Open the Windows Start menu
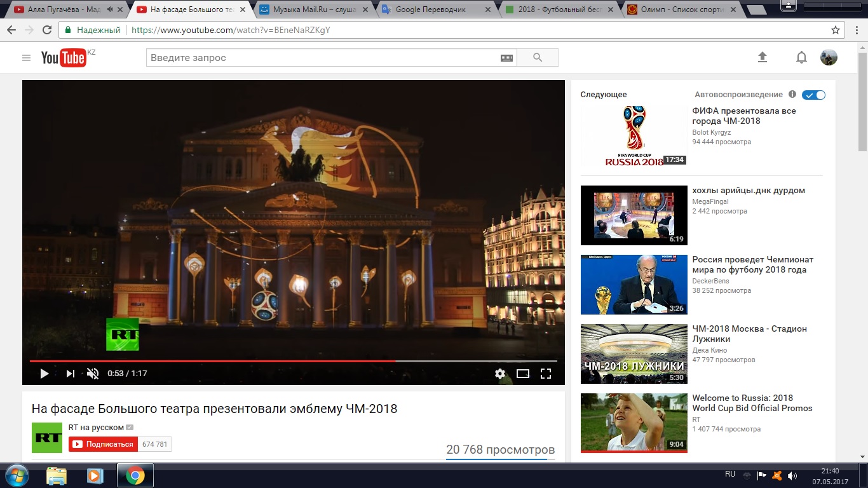This screenshot has height=488, width=868. pyautogui.click(x=17, y=475)
